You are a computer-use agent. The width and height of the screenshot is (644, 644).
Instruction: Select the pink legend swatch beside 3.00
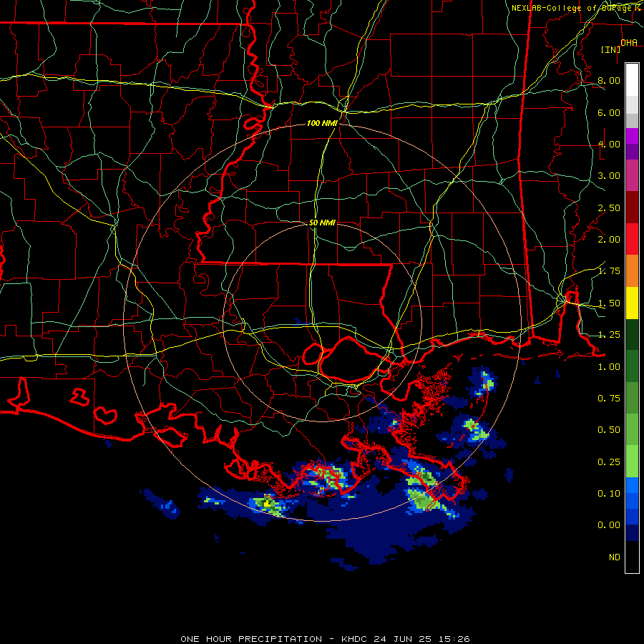[x=632, y=175]
